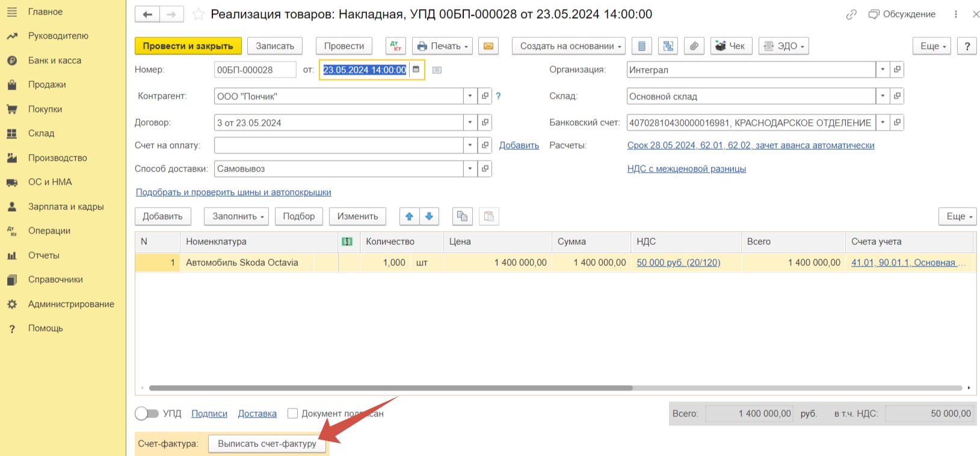Click the Номер input field
The width and height of the screenshot is (980, 456).
(255, 70)
